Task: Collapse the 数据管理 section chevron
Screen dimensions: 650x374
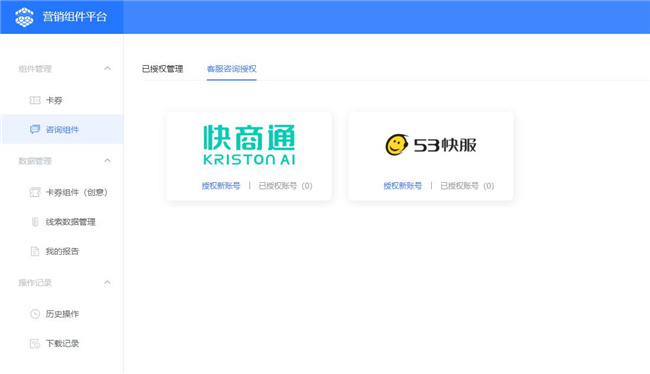Action: pos(107,160)
